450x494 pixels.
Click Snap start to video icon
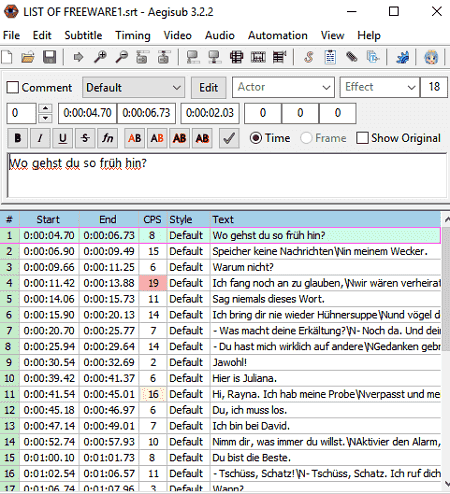coord(193,57)
